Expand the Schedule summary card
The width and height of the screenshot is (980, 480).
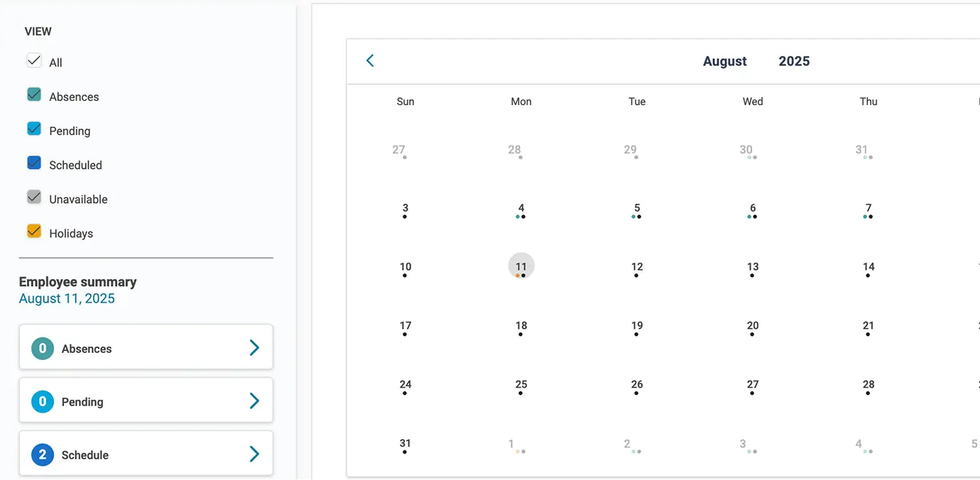pyautogui.click(x=254, y=453)
